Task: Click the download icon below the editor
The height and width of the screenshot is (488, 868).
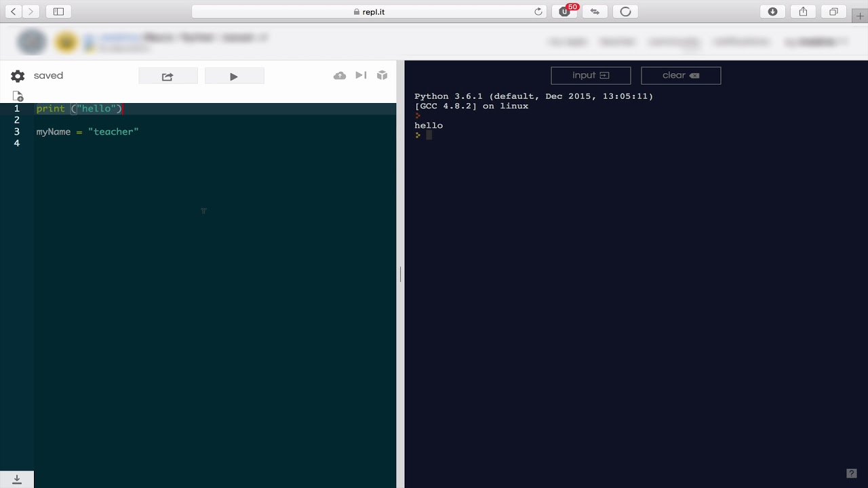Action: click(17, 479)
